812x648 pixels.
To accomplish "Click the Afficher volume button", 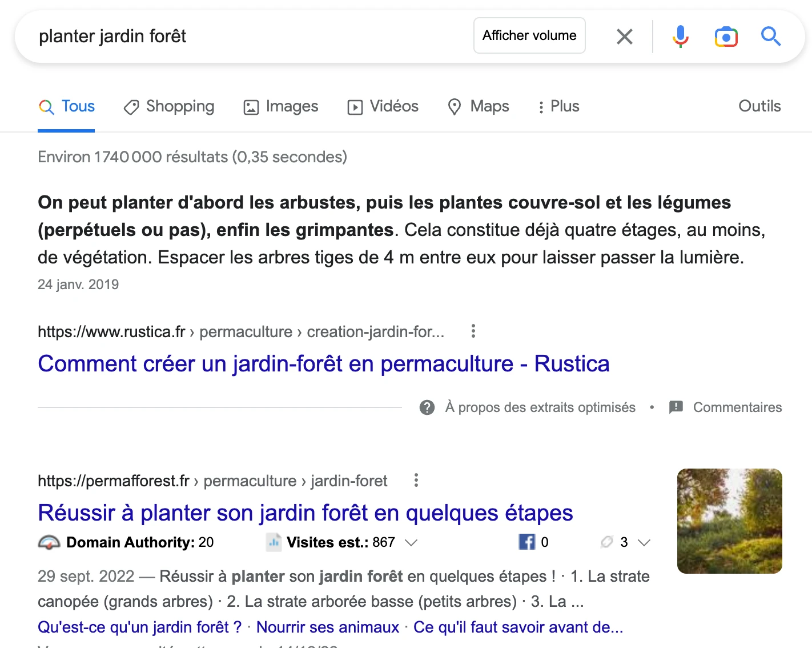I will click(529, 35).
